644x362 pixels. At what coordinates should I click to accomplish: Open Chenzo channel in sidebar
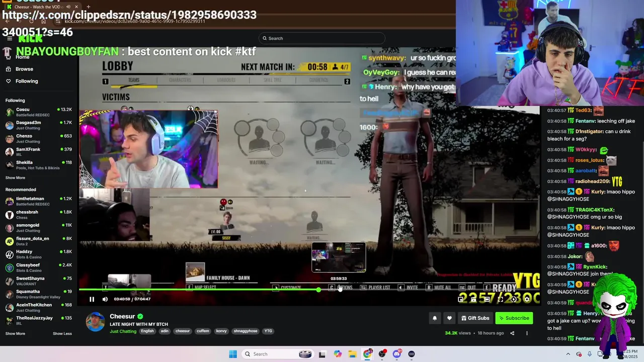click(39, 139)
